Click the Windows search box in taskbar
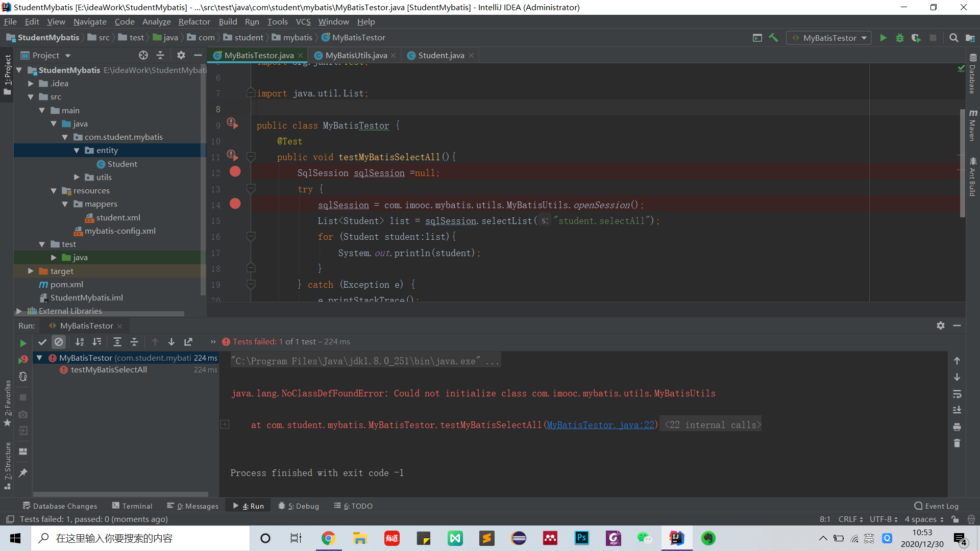Screen dimensions: 980x551 point(140,538)
